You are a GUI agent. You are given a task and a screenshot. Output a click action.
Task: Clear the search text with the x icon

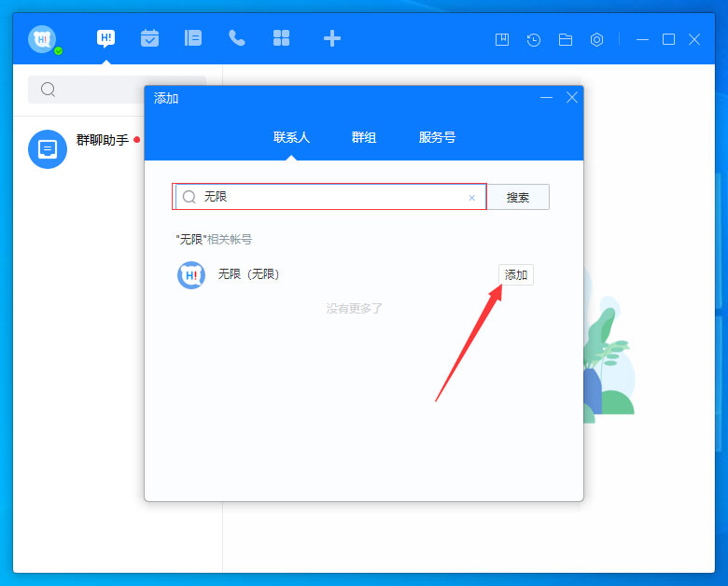click(x=471, y=198)
